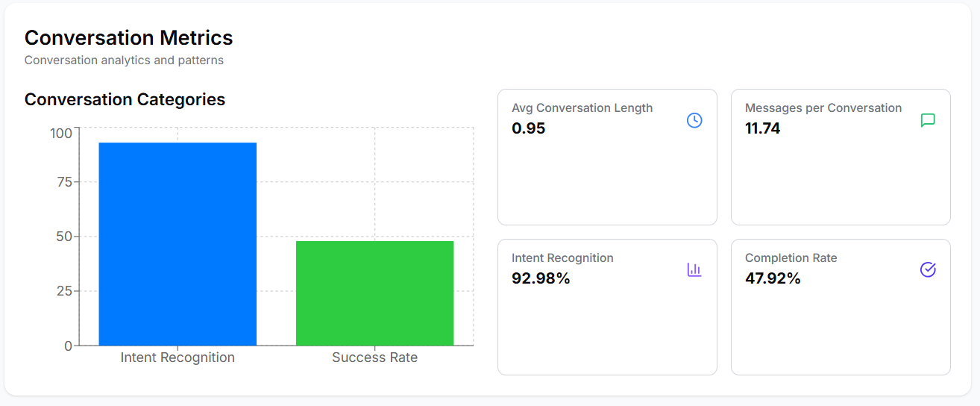The height and width of the screenshot is (406, 980).
Task: Click the Success Rate x-axis label
Action: pyautogui.click(x=374, y=357)
